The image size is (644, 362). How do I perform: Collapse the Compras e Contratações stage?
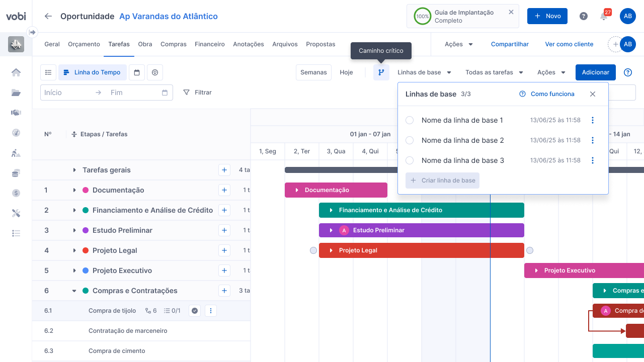point(74,291)
